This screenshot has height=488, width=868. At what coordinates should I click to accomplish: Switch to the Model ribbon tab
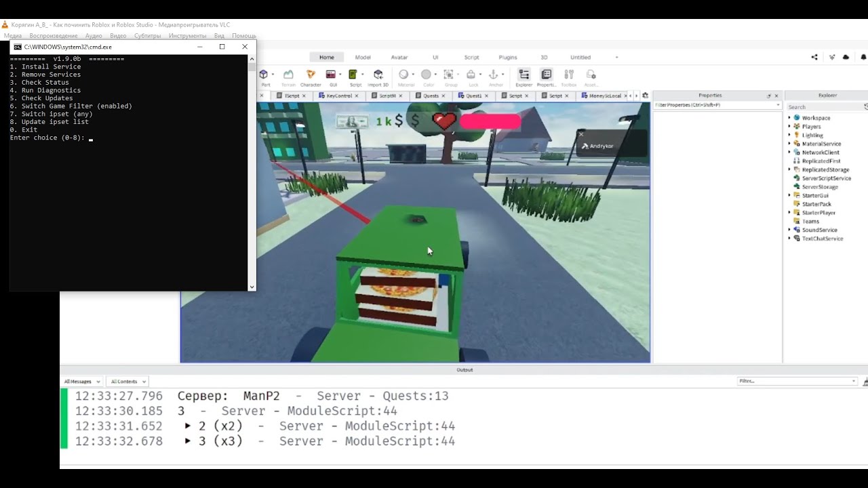tap(363, 58)
